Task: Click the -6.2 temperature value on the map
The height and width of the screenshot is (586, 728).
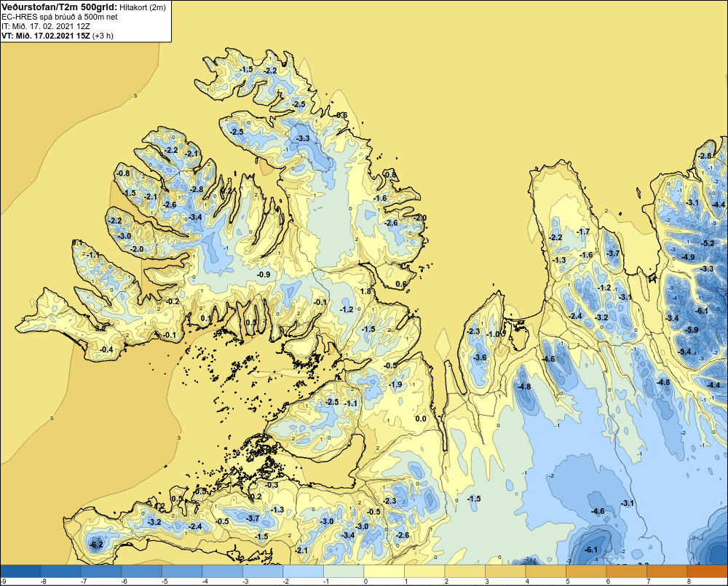Action: [97, 545]
